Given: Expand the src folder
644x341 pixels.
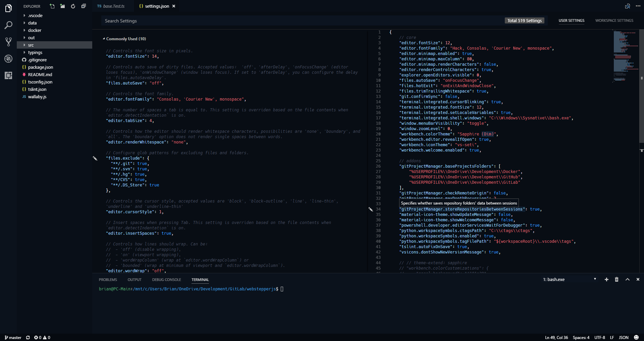Looking at the screenshot, I should [54, 45].
